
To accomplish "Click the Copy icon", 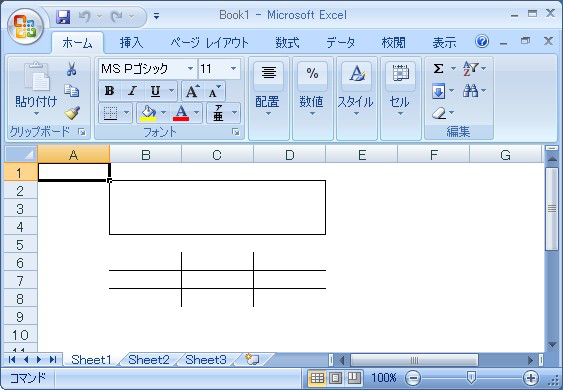I will pos(71,91).
